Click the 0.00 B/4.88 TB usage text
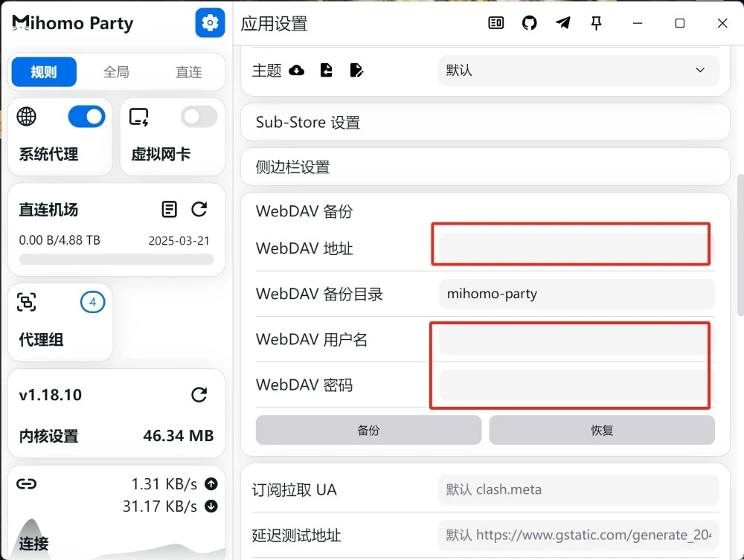The height and width of the screenshot is (560, 744). (60, 240)
